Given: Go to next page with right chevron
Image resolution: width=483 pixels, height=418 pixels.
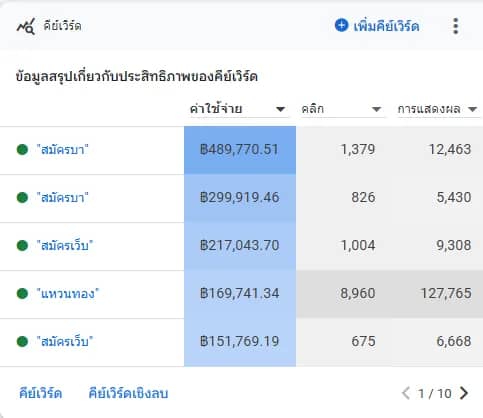Looking at the screenshot, I should click(x=464, y=393).
